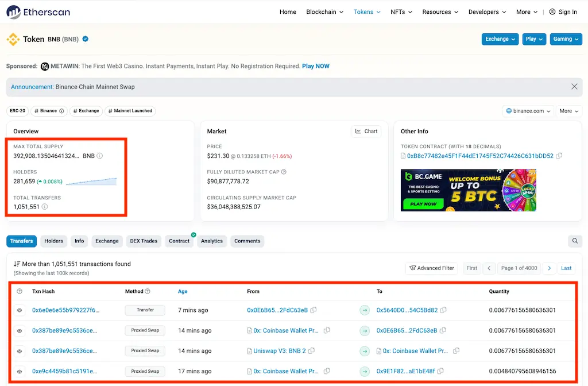Click the BNB token verified badge
The image size is (588, 386).
coord(86,39)
